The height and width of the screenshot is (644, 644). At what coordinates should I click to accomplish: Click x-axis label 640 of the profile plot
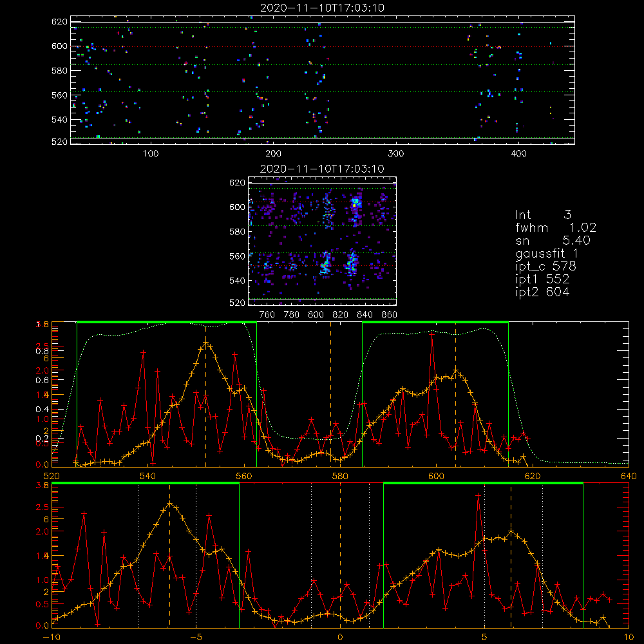tap(629, 476)
